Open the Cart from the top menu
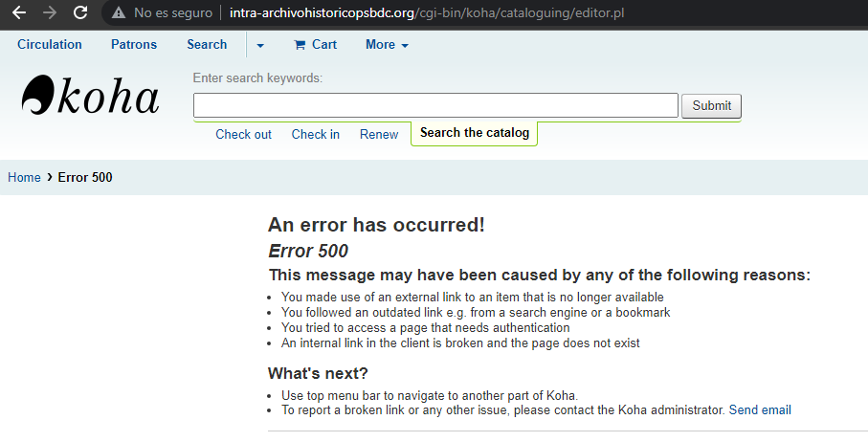Viewport: 868px width, 442px height. pyautogui.click(x=315, y=45)
